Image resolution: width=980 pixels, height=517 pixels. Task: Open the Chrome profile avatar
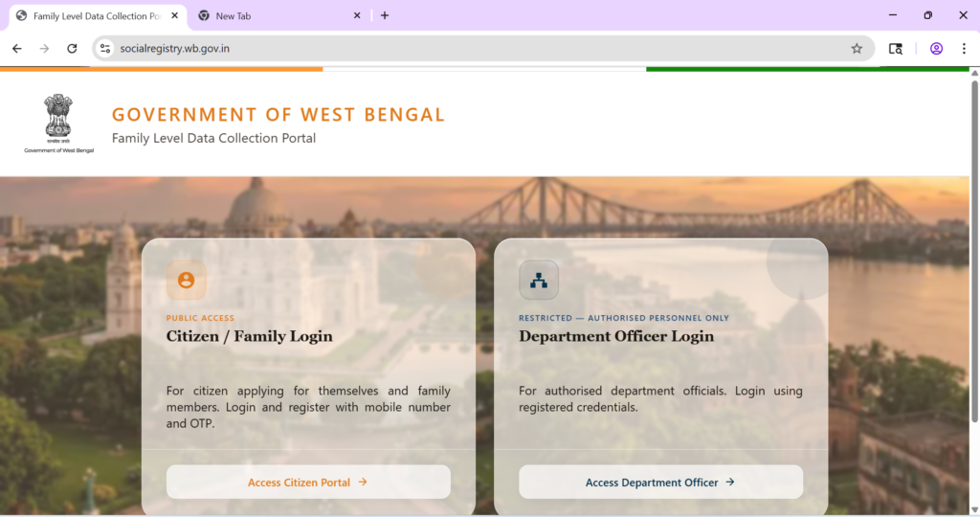coord(936,48)
